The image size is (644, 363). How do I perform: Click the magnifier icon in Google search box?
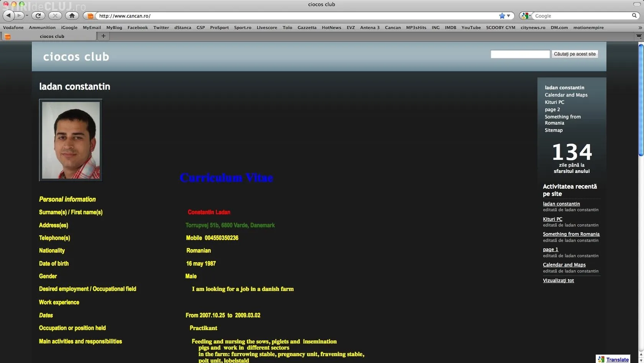634,16
